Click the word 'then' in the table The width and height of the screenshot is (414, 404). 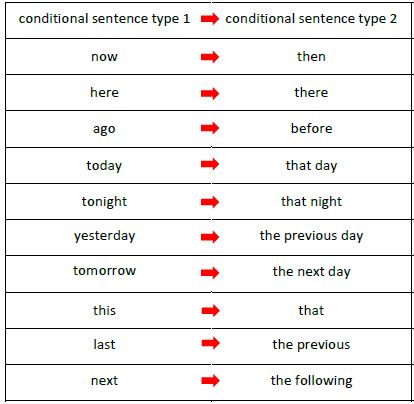tap(311, 56)
